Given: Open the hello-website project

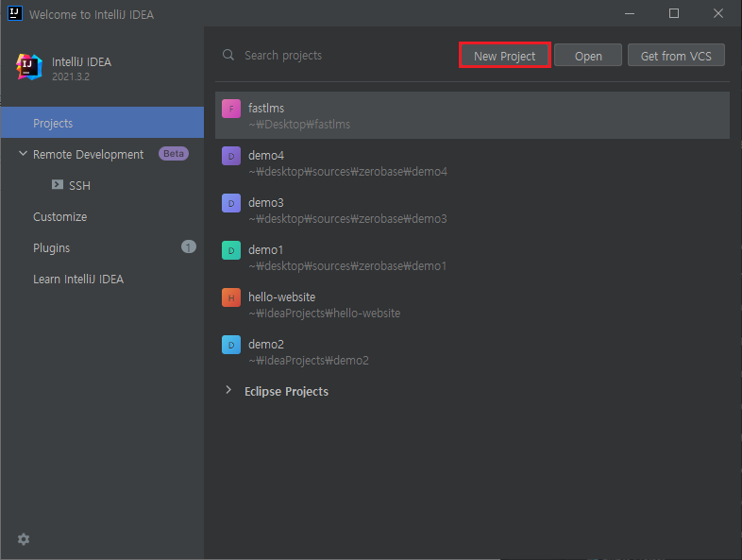Looking at the screenshot, I should [472, 304].
